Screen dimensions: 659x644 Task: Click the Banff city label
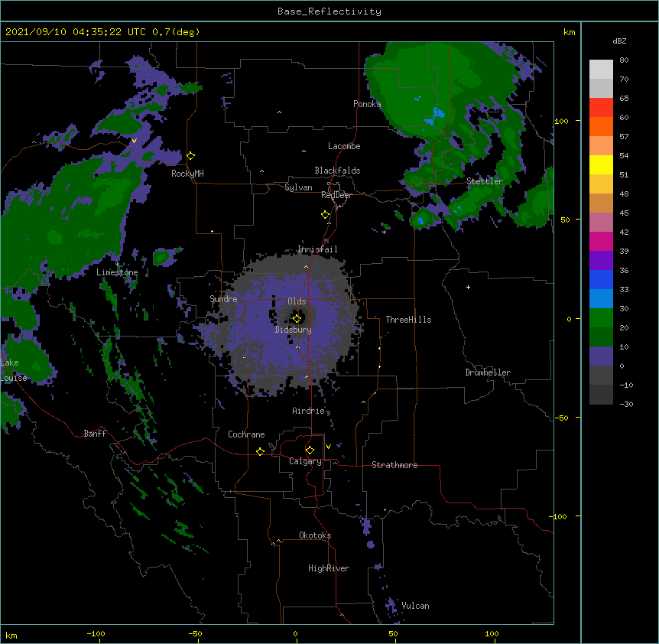pos(95,434)
